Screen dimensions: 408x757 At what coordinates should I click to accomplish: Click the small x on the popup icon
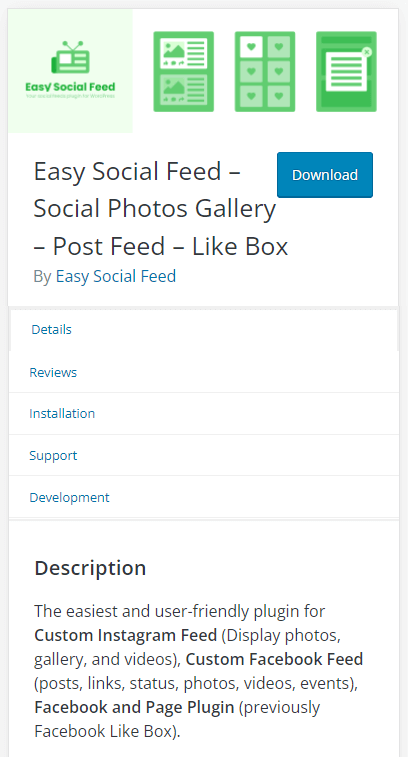point(367,51)
